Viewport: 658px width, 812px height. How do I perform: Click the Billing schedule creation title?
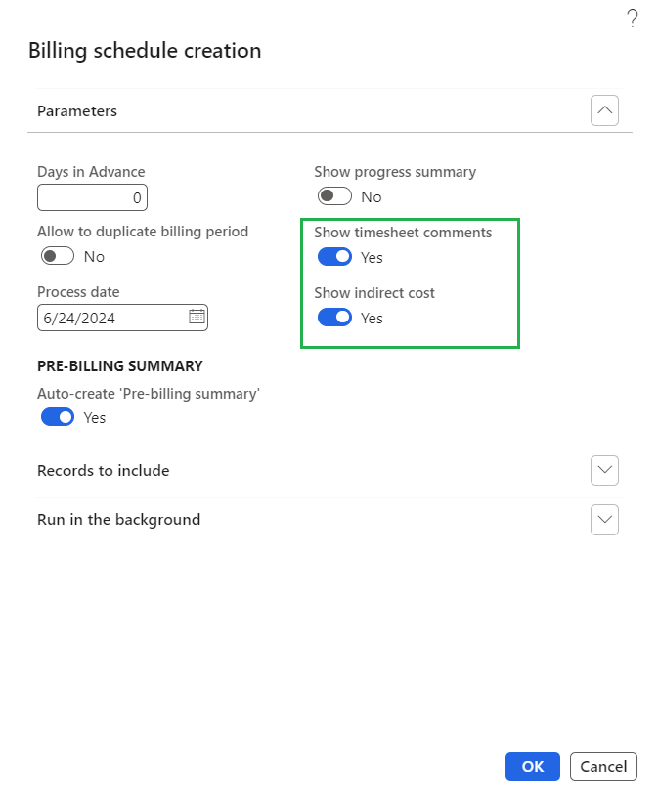145,50
